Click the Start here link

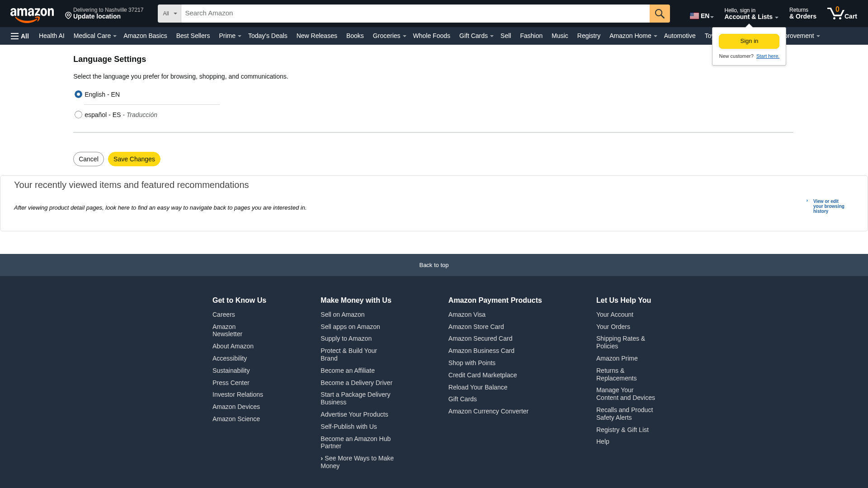tap(768, 56)
